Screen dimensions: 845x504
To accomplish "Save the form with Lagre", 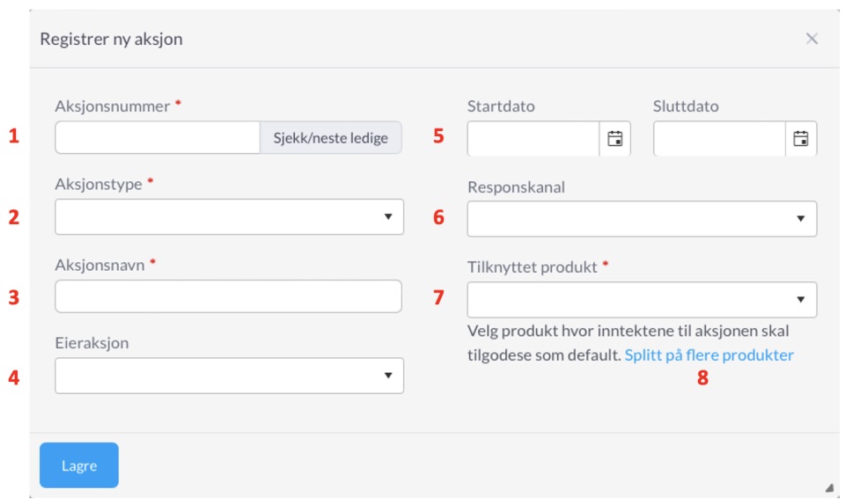I will [x=79, y=465].
